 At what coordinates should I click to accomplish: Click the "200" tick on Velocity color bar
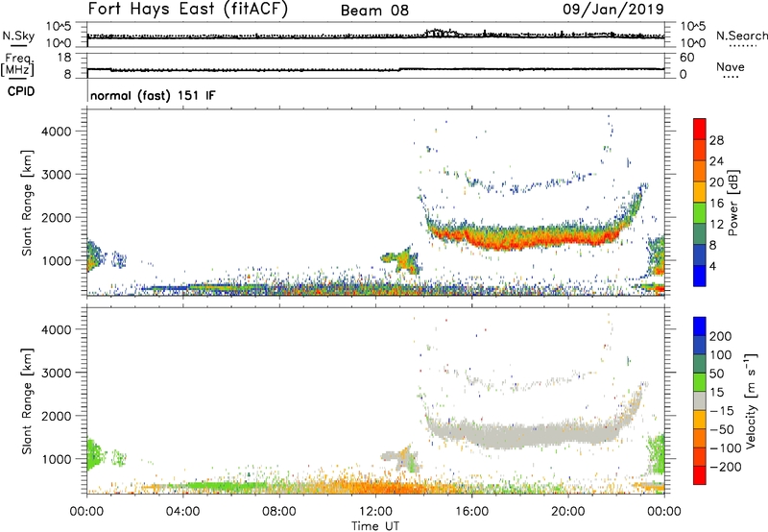[x=721, y=336]
